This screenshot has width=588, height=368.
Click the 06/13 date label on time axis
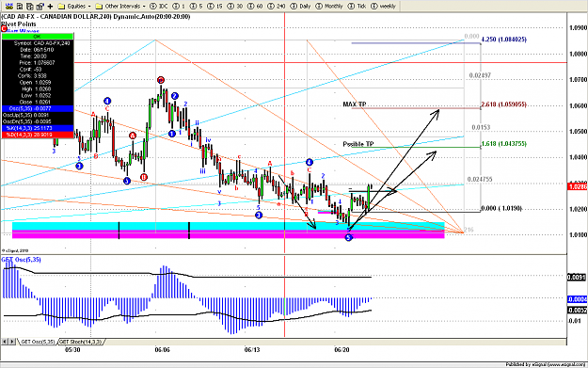coord(252,349)
